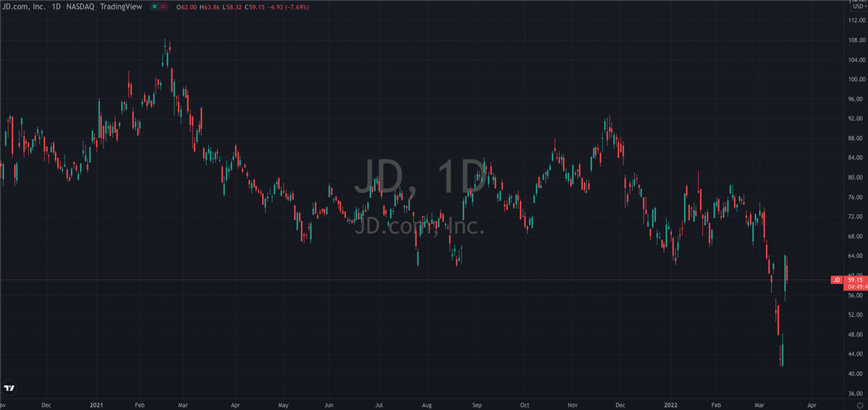The image size is (868, 410).
Task: Click the NASDAQ exchange label
Action: pos(81,7)
